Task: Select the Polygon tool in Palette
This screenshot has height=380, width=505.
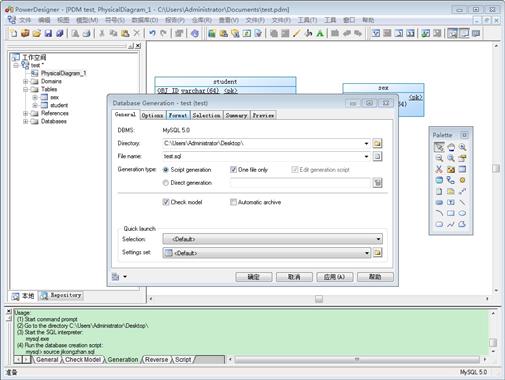Action: 462,224
